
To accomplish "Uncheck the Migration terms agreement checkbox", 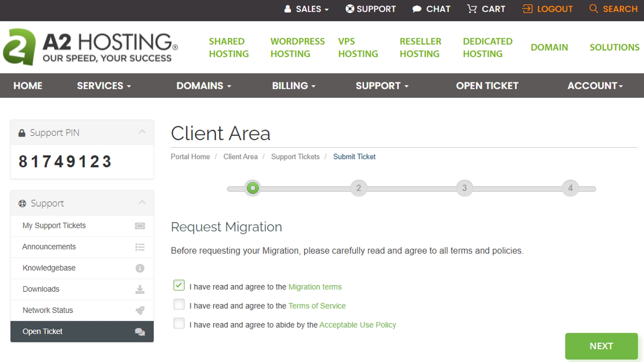I will pyautogui.click(x=179, y=285).
